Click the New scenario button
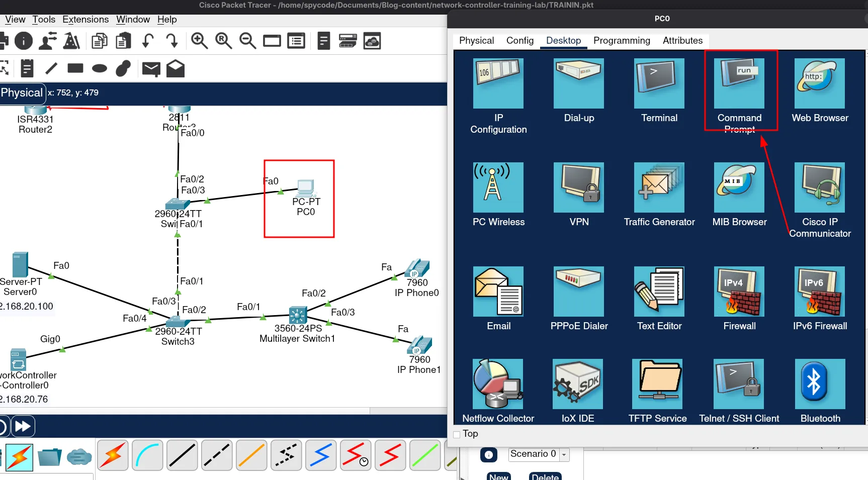The image size is (868, 480). [498, 476]
